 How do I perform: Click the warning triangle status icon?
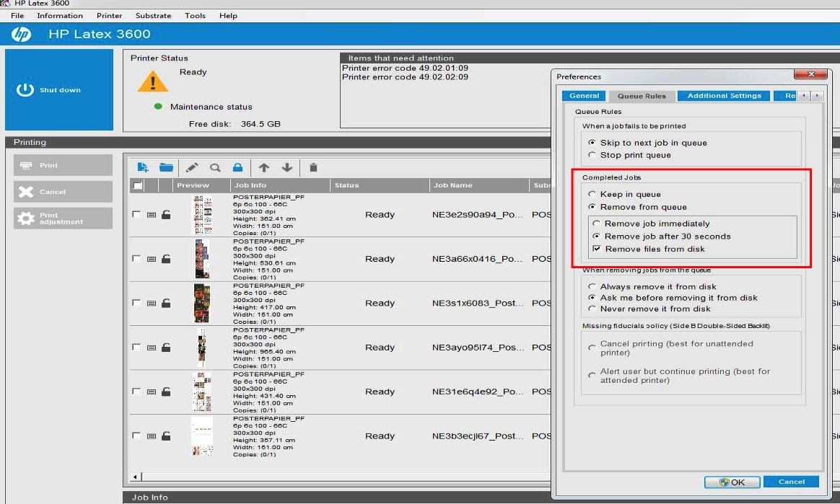tap(153, 82)
